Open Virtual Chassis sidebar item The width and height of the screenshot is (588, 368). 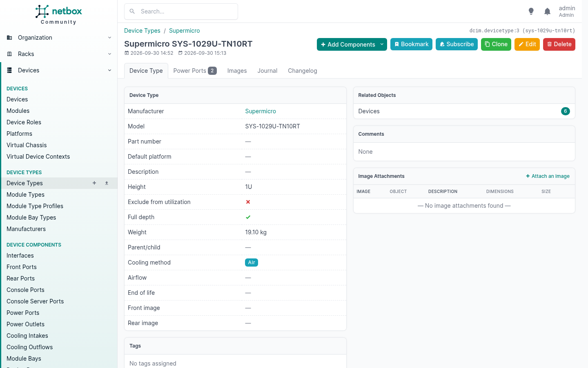point(27,145)
